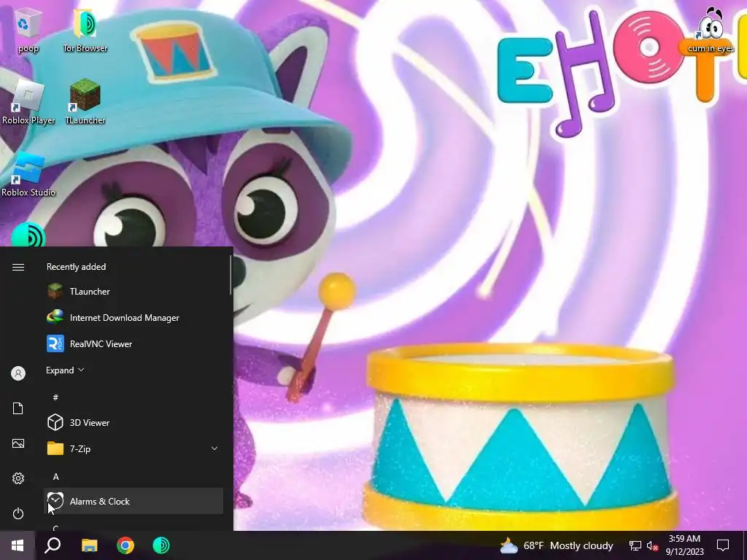Open 3D Viewer from the app list

point(133,422)
